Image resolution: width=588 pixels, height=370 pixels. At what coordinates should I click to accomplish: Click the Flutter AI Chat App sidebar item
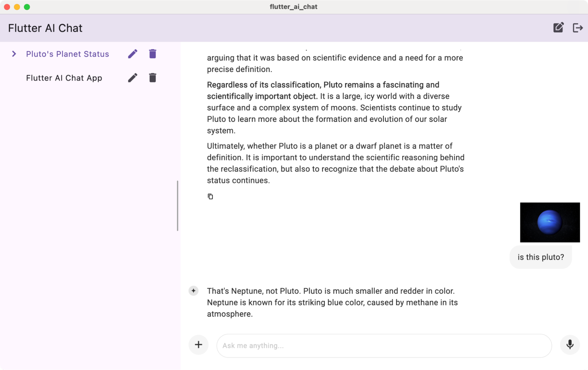click(64, 78)
